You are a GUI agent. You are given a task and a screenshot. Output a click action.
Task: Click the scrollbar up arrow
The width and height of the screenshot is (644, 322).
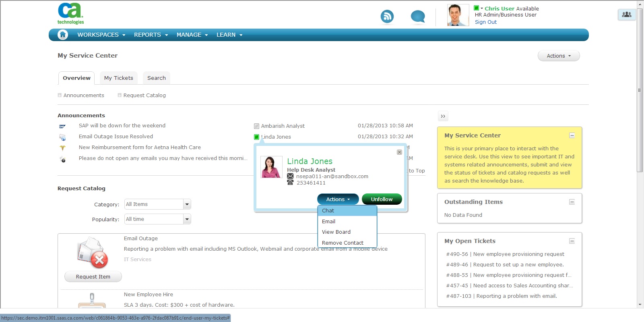click(640, 4)
